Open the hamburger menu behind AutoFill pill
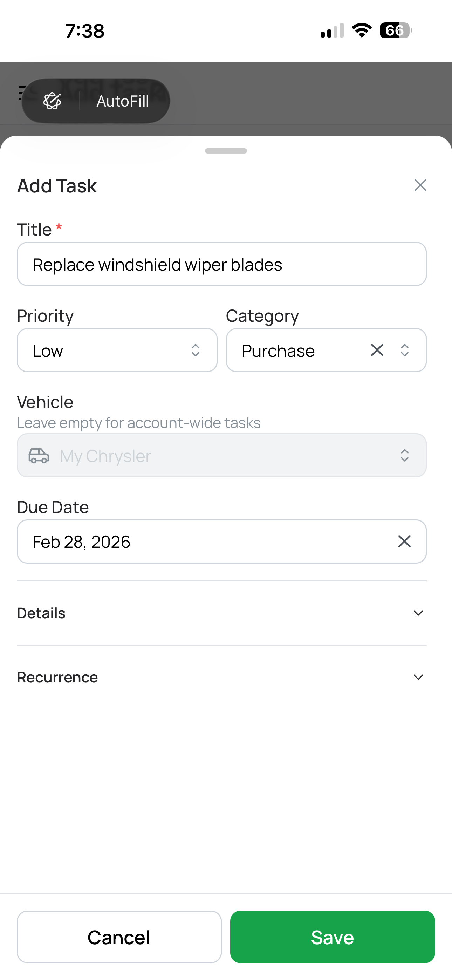 (22, 93)
